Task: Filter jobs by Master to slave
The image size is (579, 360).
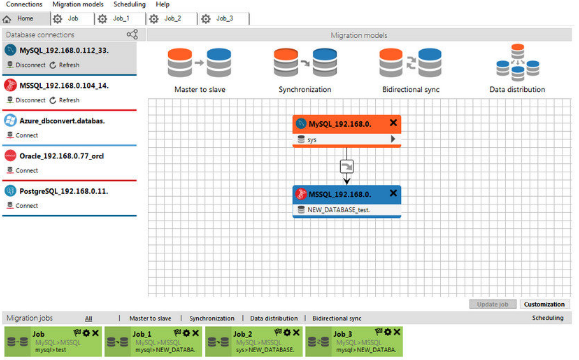Action: 150,318
